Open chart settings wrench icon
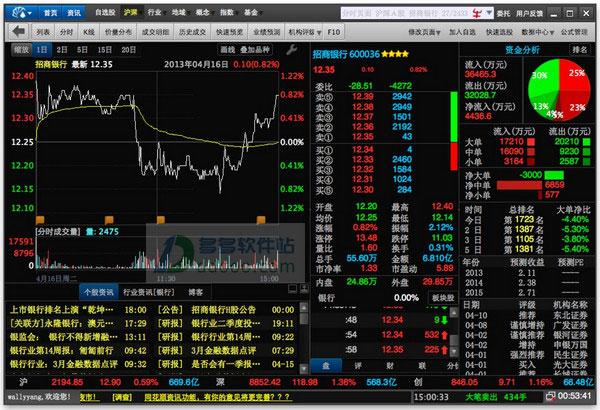The height and width of the screenshot is (410, 600). (292, 50)
